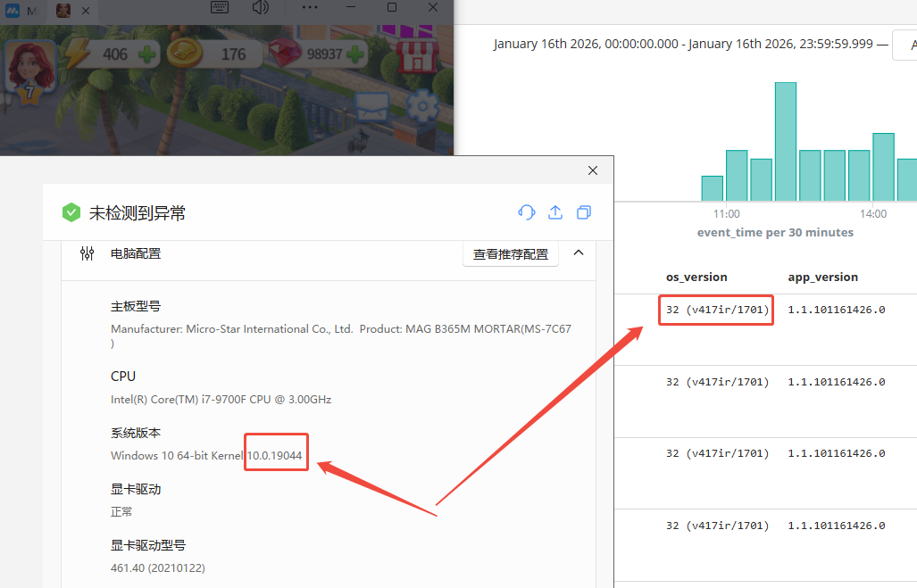The height and width of the screenshot is (588, 917).
Task: Click the app_version column header
Action: pyautogui.click(x=822, y=277)
